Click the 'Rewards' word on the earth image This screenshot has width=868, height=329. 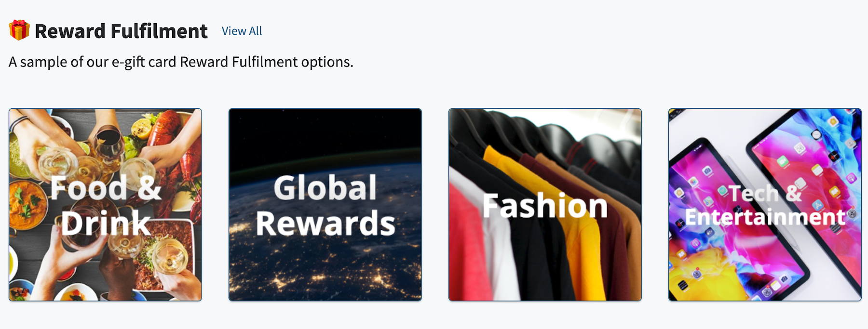pyautogui.click(x=325, y=224)
